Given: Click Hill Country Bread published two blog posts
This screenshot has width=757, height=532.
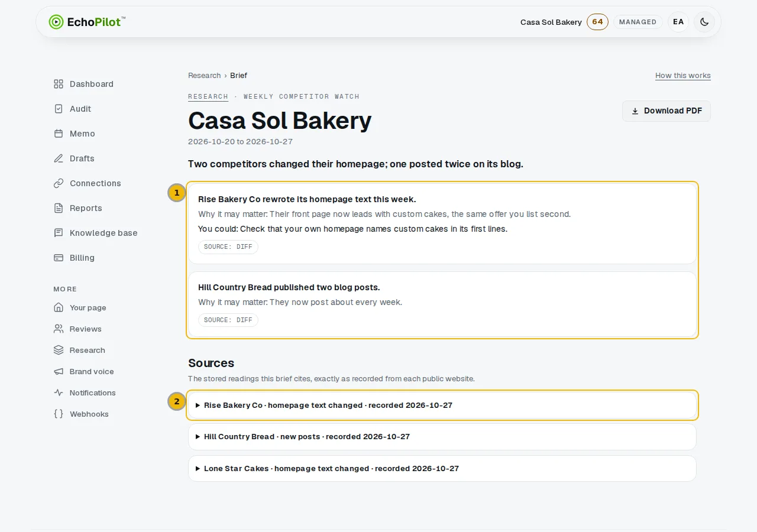Looking at the screenshot, I should tap(289, 287).
